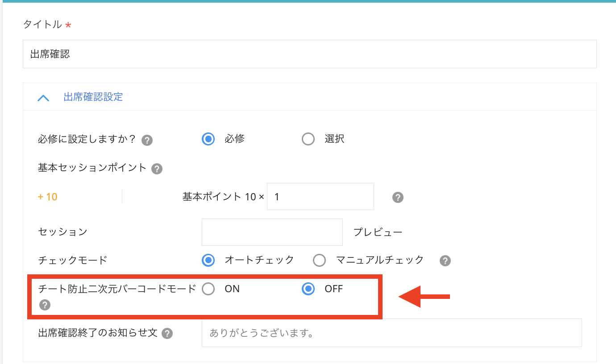Turn ON anti-cheat 2D barcode mode
Viewport: 616px width, 364px height.
pyautogui.click(x=208, y=289)
